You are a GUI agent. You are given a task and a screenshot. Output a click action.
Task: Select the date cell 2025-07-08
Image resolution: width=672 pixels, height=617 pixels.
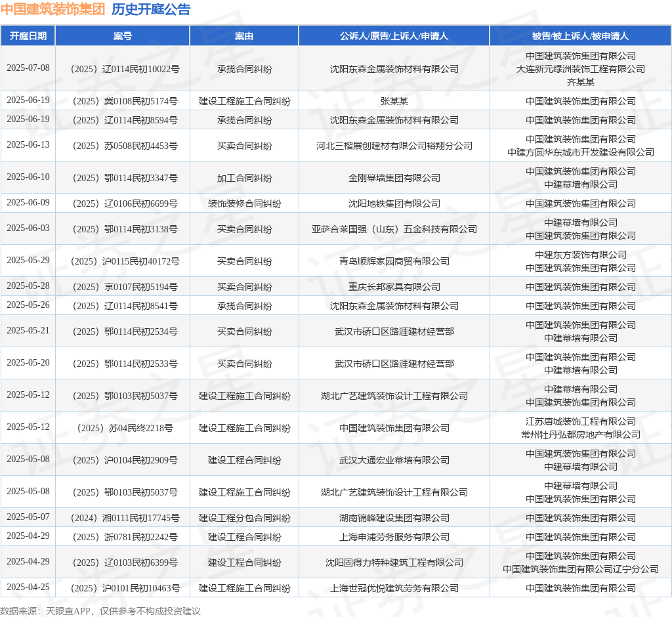click(x=28, y=68)
